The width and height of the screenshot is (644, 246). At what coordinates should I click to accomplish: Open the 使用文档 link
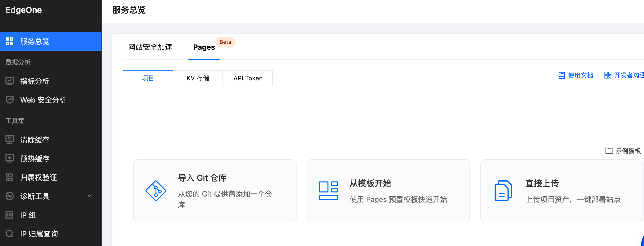576,75
